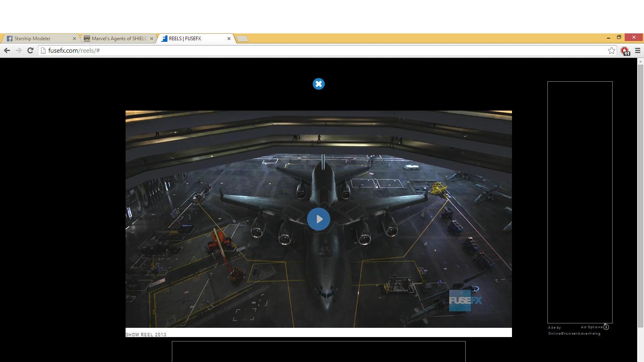Viewport: 644px width, 362px height.
Task: Close the Marvel's Agents of SHIELD tab
Action: [152, 39]
